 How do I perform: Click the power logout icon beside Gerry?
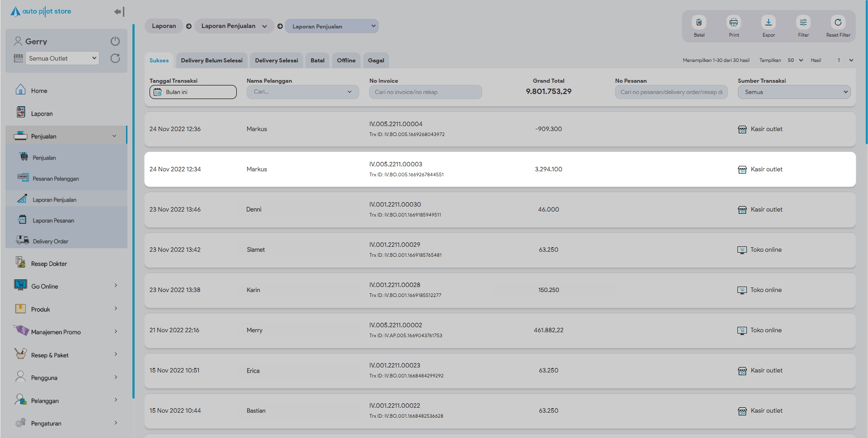click(115, 42)
